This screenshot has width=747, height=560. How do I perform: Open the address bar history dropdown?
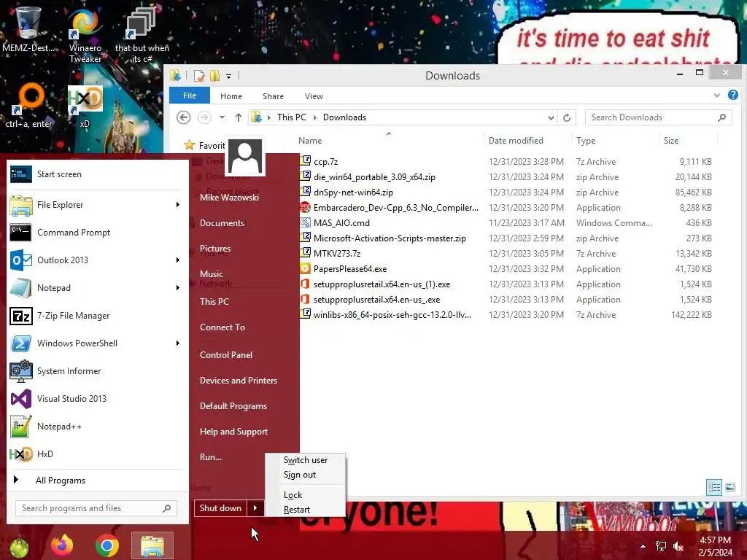coord(551,117)
